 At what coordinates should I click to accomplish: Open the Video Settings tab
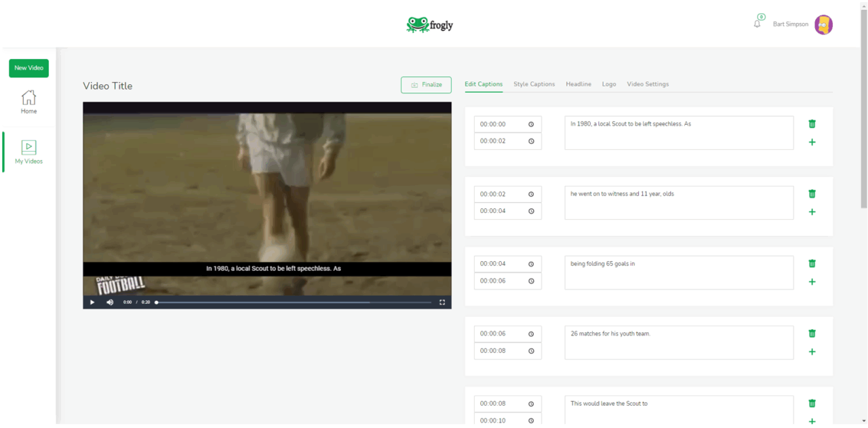coord(647,84)
